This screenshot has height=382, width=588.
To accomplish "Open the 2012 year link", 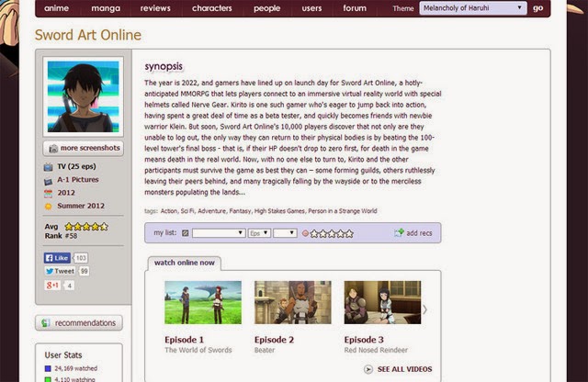I will (x=66, y=193).
